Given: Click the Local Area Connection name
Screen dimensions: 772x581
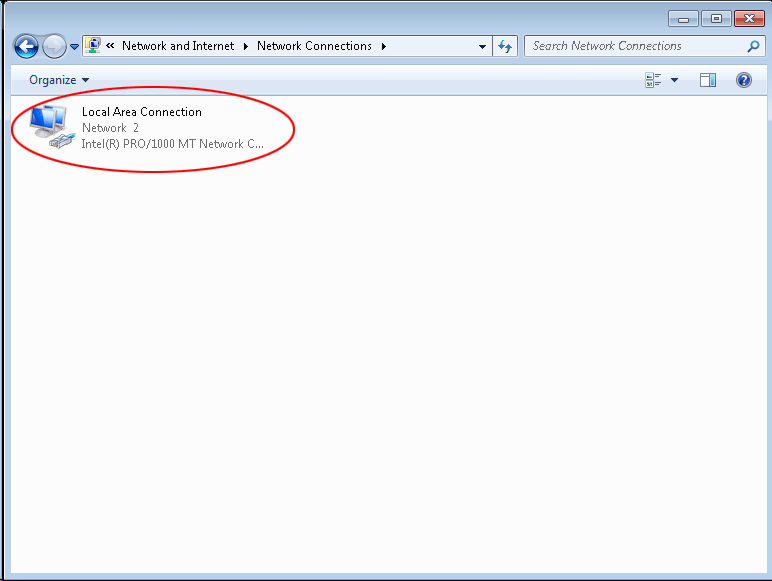Looking at the screenshot, I should pos(142,112).
